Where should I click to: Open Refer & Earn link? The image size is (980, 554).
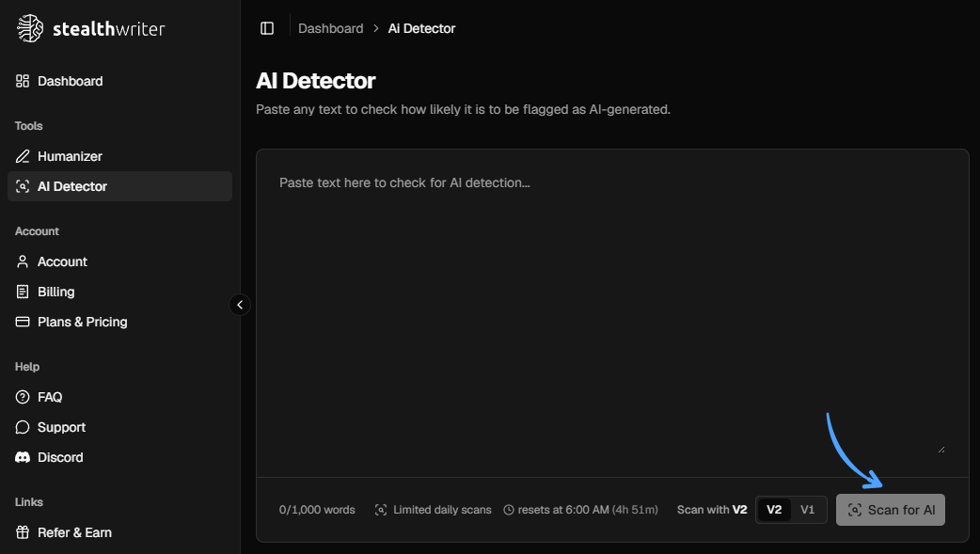pos(120,532)
